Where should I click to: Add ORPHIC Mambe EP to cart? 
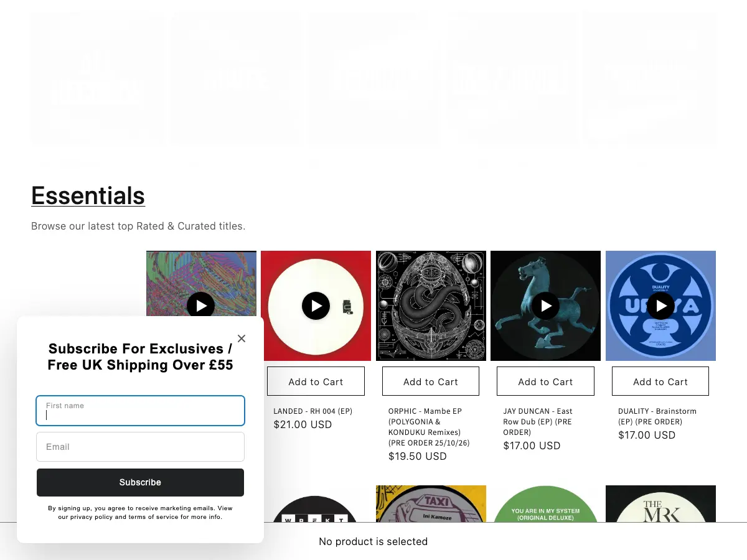coord(431,381)
